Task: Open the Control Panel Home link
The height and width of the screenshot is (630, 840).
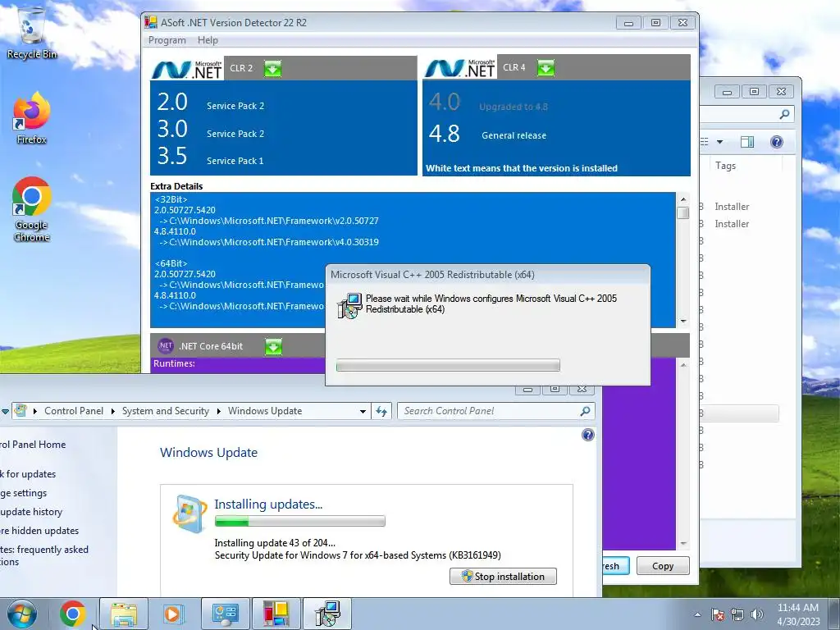Action: [x=33, y=444]
